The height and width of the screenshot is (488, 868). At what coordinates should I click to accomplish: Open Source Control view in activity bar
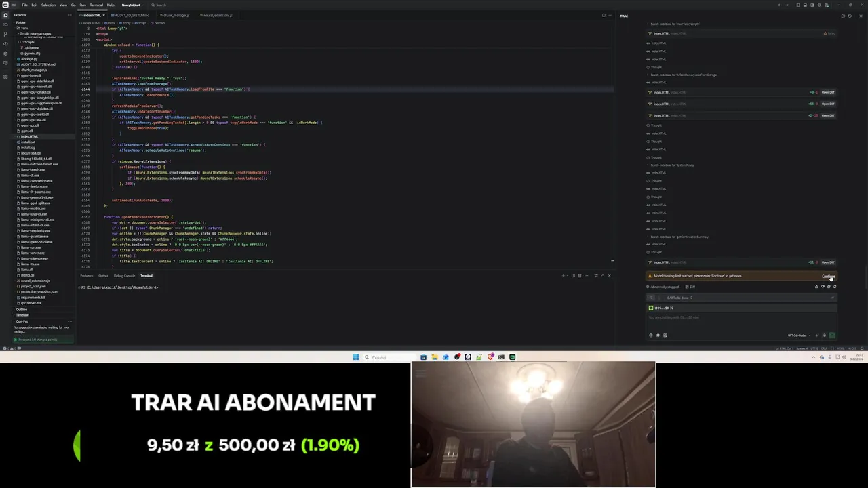coord(5,34)
